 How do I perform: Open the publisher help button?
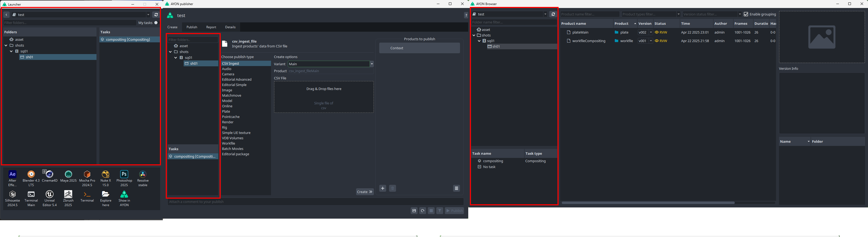tap(466, 15)
